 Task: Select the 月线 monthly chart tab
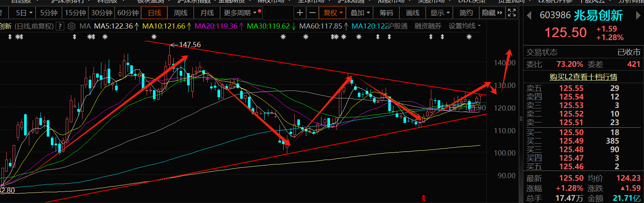click(x=207, y=13)
